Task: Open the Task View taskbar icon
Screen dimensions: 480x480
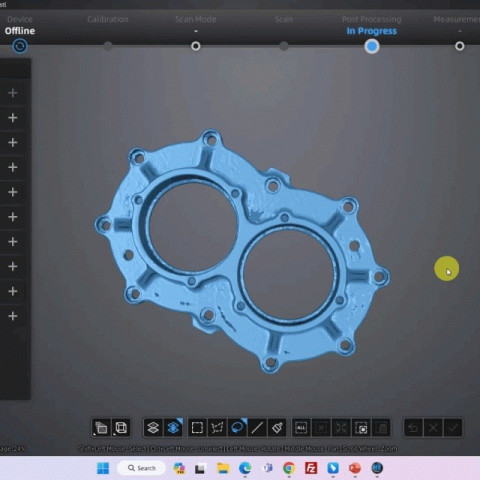Action: (200, 468)
